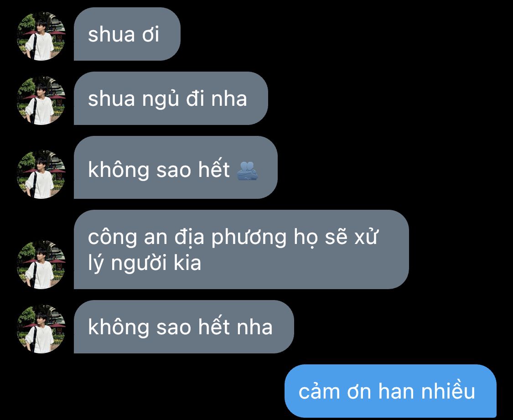The height and width of the screenshot is (420, 513).
Task: Select the 'shua ơi' message bubble
Action: point(127,34)
